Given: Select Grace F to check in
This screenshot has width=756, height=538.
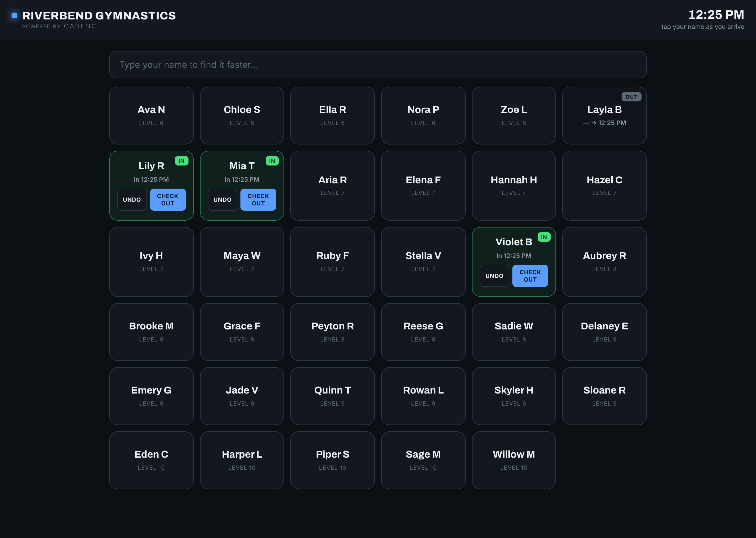Looking at the screenshot, I should [242, 332].
